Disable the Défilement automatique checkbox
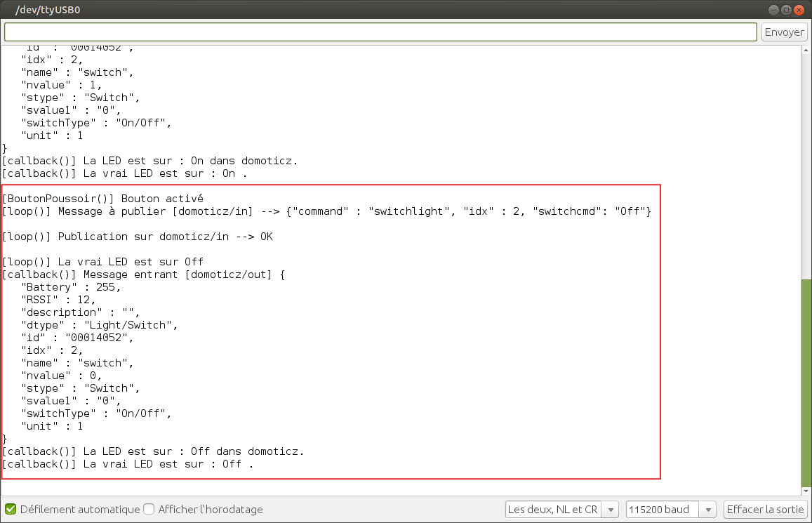812x523 pixels. coord(11,510)
